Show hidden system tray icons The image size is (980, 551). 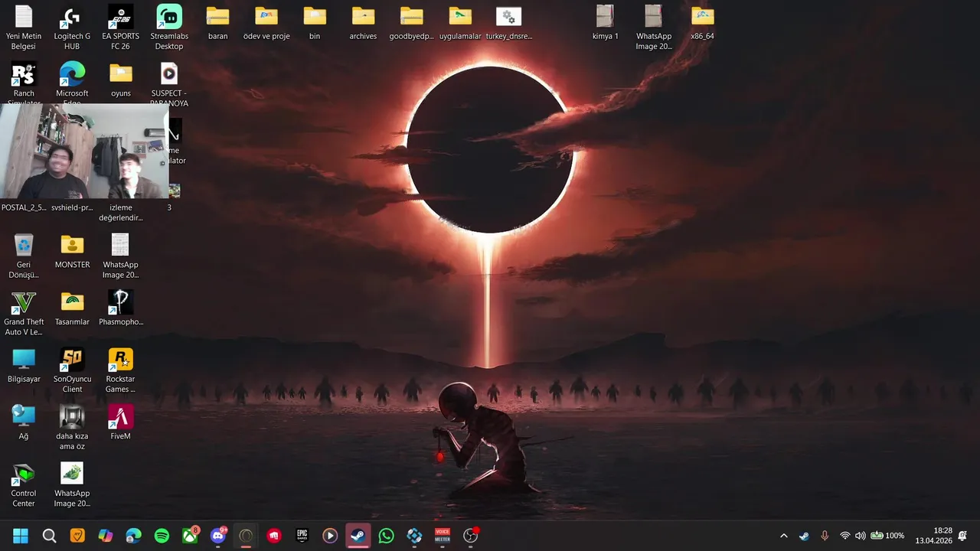(x=783, y=536)
